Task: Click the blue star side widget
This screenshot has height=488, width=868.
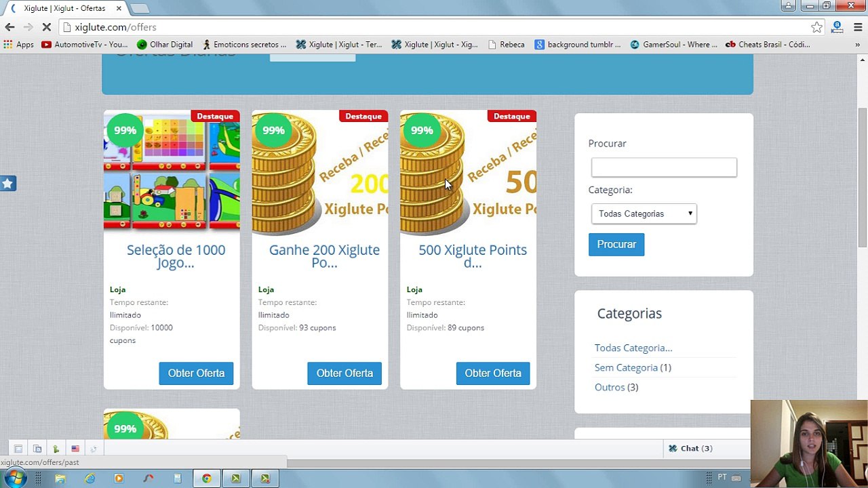Action: pyautogui.click(x=7, y=183)
